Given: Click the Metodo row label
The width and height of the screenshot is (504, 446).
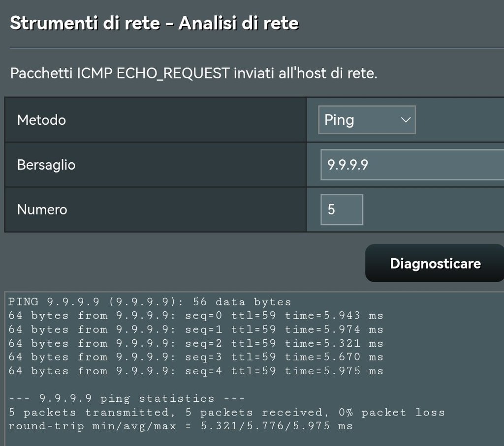Looking at the screenshot, I should (x=41, y=120).
